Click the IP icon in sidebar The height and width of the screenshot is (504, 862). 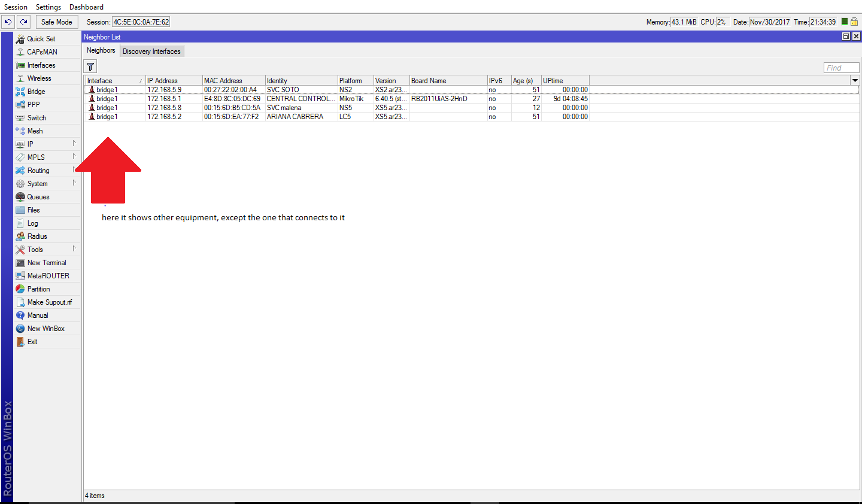coord(20,144)
